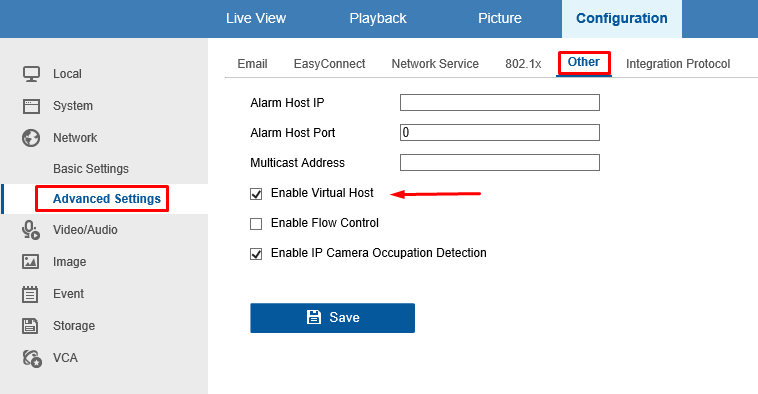Open the Event sidebar section
Screen dimensions: 758x394
[68, 293]
